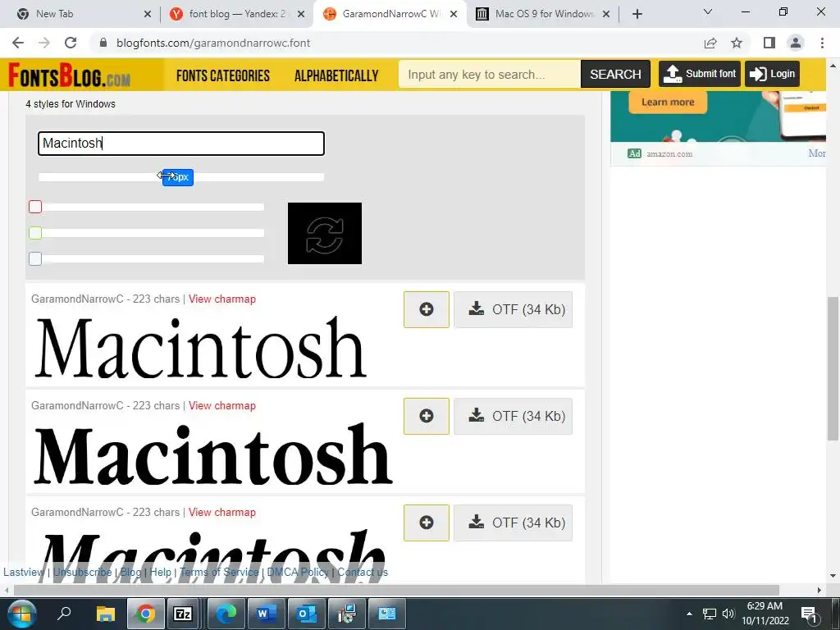Click plus button for bold italic style
The height and width of the screenshot is (630, 840).
tap(427, 523)
